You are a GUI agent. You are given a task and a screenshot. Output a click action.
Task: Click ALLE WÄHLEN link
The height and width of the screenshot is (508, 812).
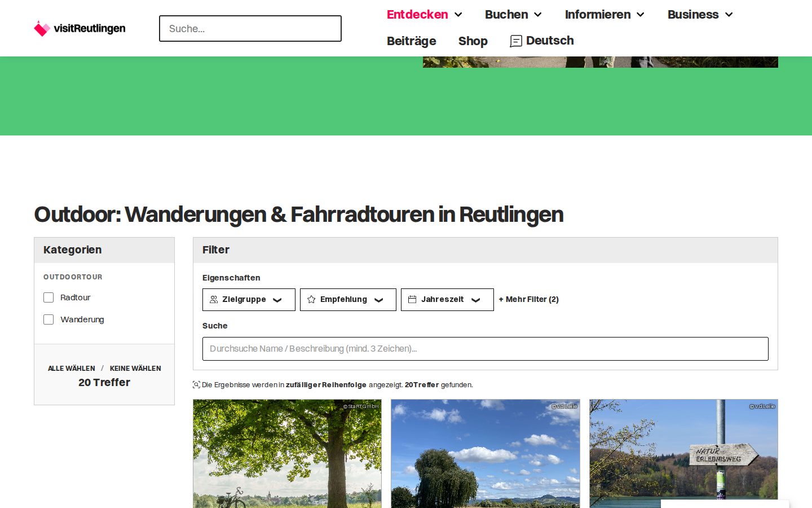[72, 369]
